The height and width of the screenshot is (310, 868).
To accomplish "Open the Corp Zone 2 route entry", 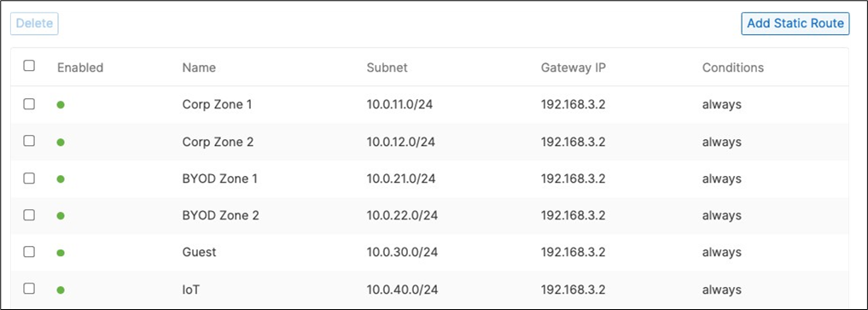I will click(x=218, y=142).
